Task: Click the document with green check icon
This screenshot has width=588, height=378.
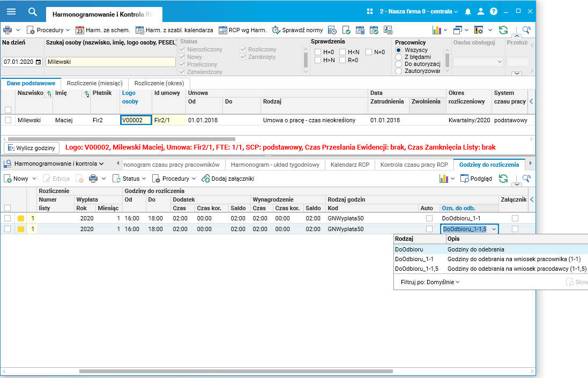Action: 346,30
